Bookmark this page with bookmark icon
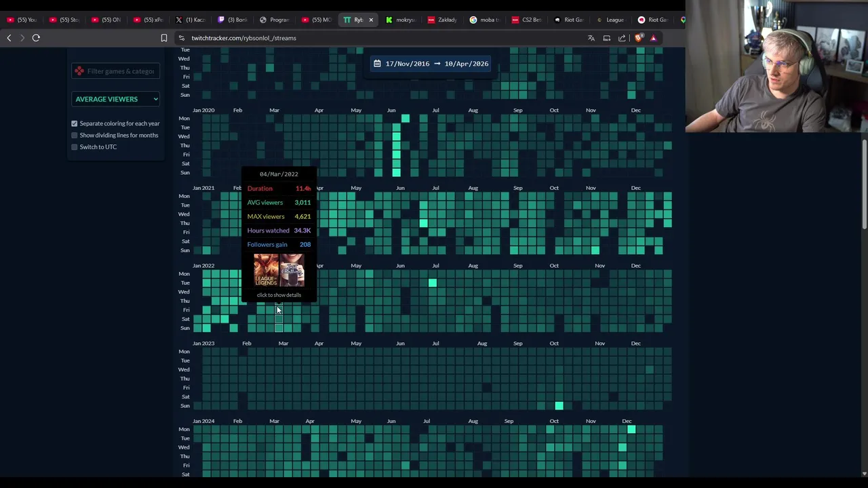Screen dimensions: 868x488 164,38
